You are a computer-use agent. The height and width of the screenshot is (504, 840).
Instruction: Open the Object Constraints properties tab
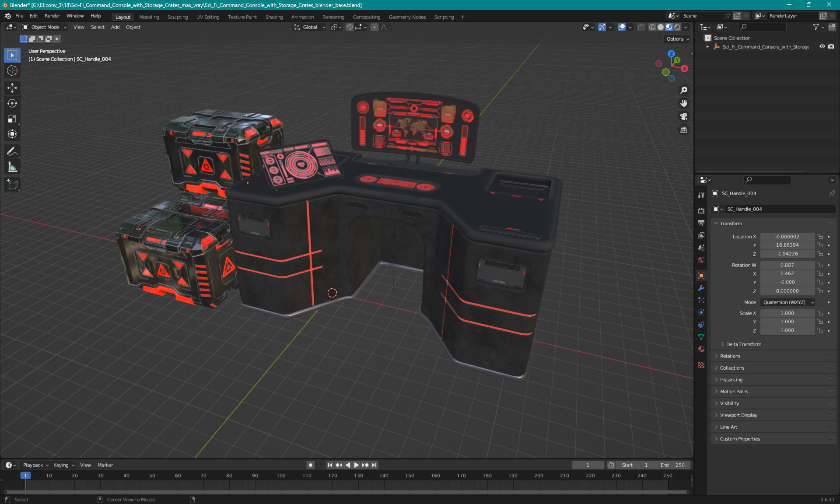pos(701,325)
